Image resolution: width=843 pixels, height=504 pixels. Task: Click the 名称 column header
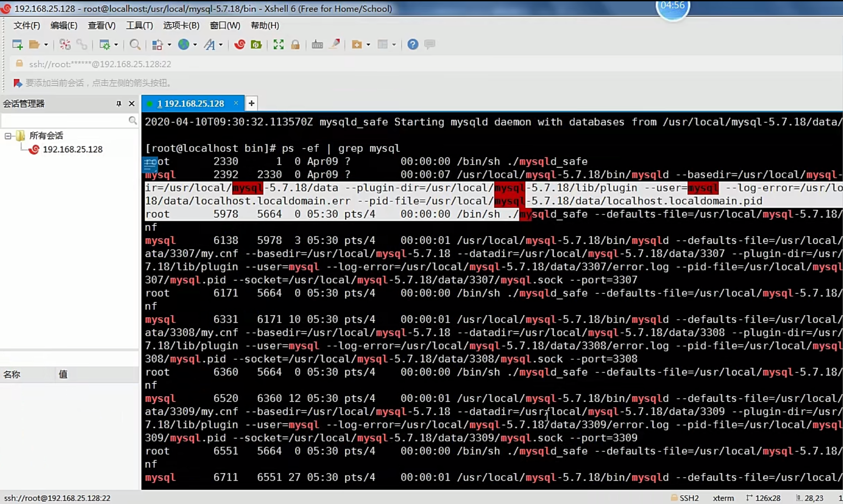point(27,374)
